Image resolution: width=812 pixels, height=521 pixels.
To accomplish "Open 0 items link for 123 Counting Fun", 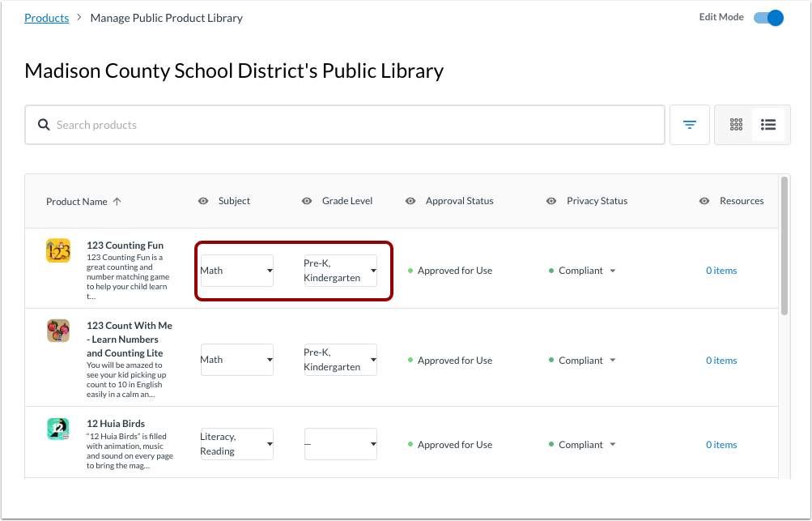I will [721, 271].
